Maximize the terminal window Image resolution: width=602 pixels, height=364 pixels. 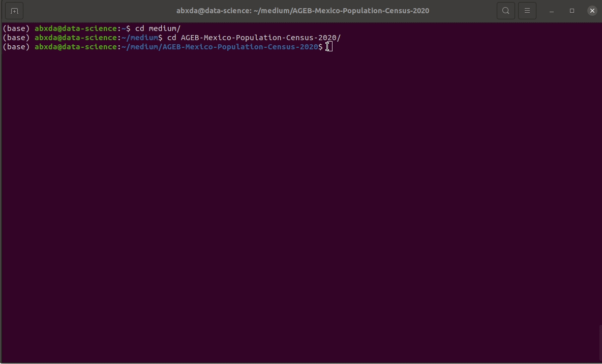coord(572,11)
